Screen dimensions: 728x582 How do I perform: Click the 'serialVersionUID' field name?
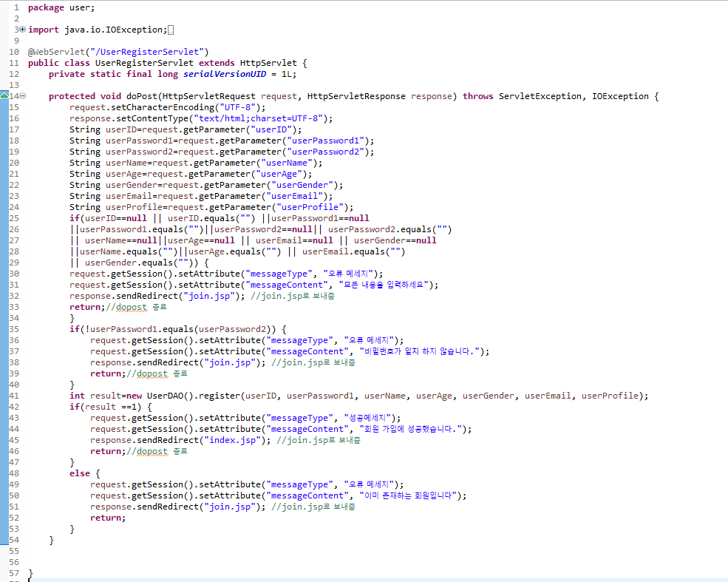coord(225,74)
